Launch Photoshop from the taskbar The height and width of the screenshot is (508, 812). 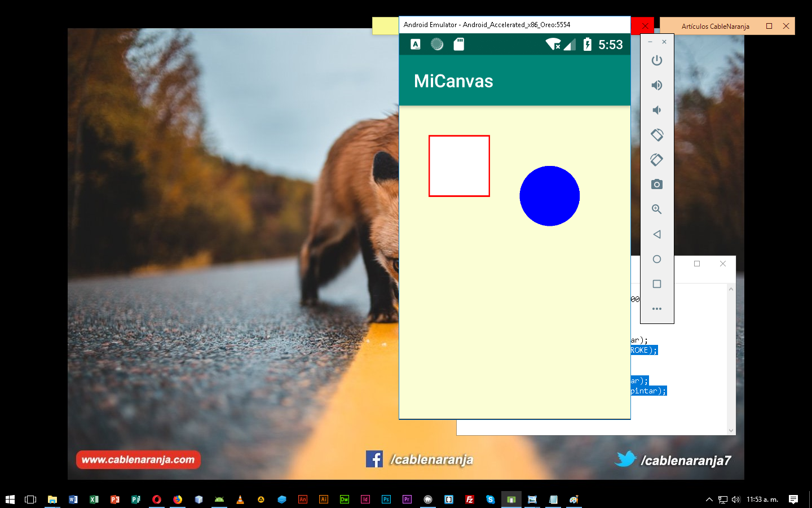click(386, 499)
